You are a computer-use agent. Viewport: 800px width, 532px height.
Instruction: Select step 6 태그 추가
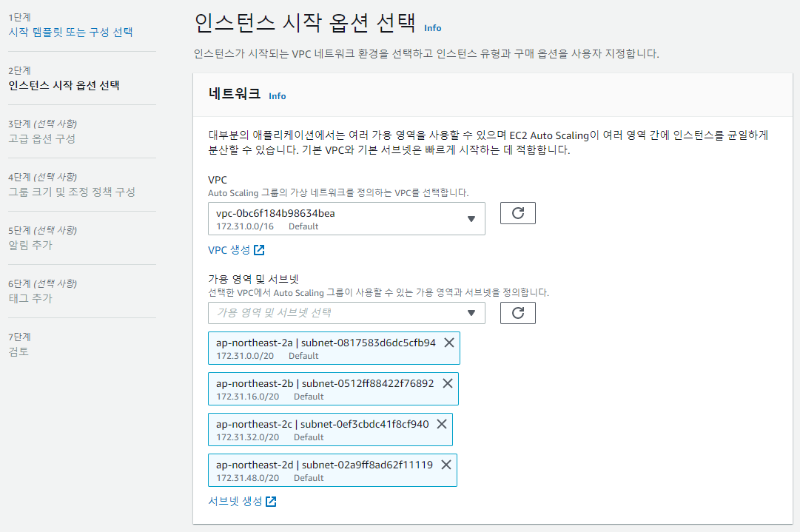(x=30, y=298)
